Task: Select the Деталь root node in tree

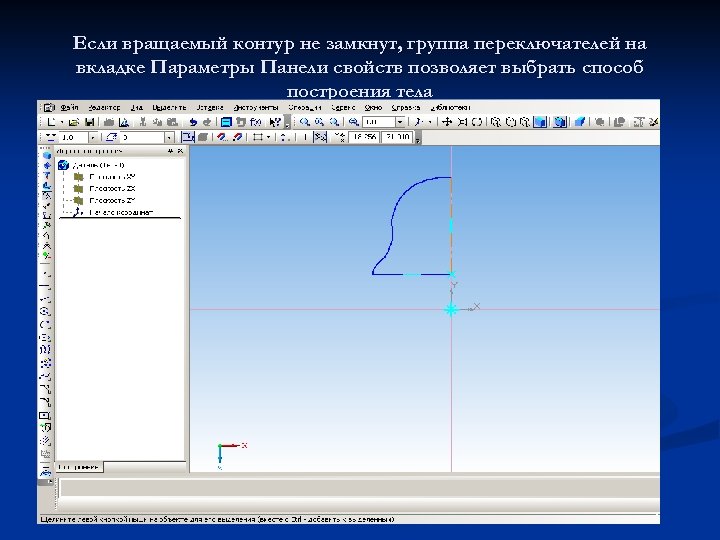Action: tap(98, 165)
